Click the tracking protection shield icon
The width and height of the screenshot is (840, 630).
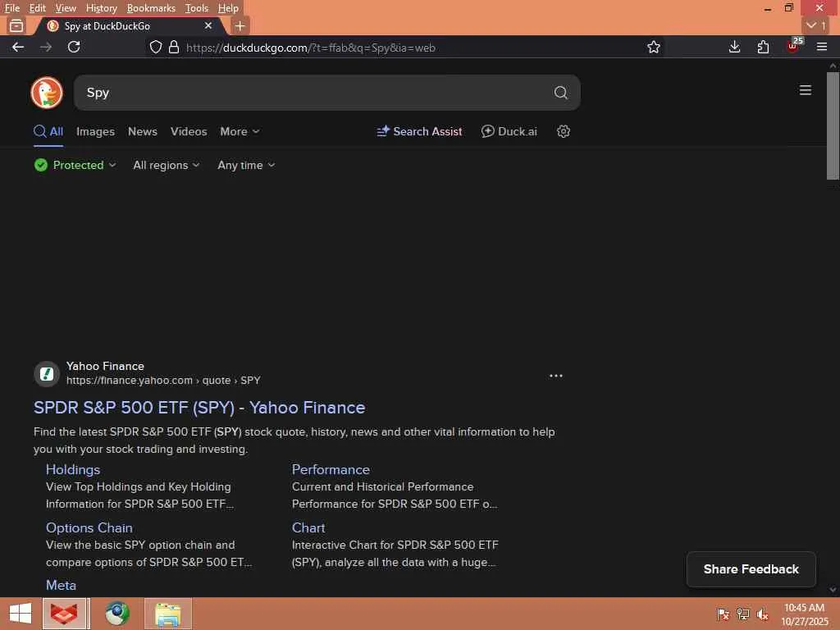(155, 47)
